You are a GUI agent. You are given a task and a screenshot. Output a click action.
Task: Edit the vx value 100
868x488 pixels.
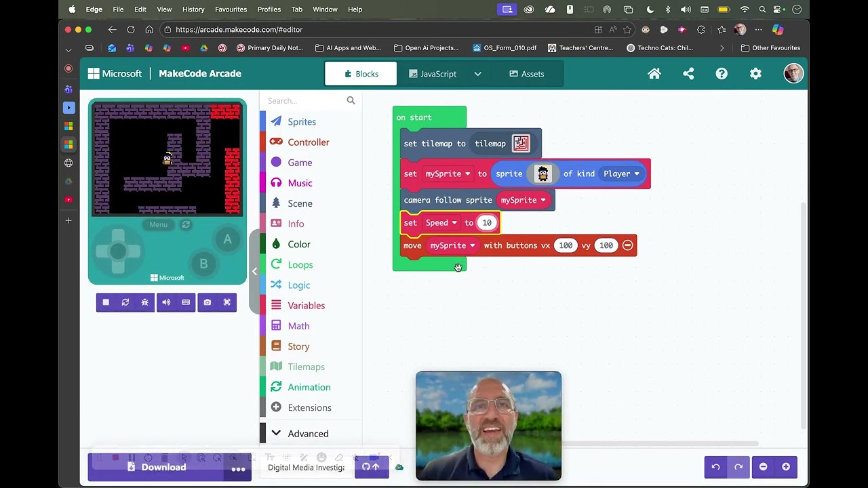pyautogui.click(x=566, y=245)
